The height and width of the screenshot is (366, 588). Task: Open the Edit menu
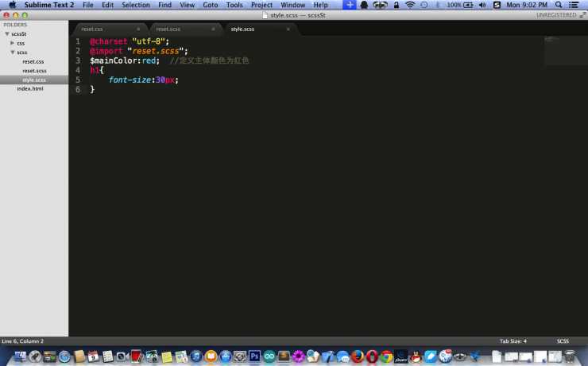[107, 5]
